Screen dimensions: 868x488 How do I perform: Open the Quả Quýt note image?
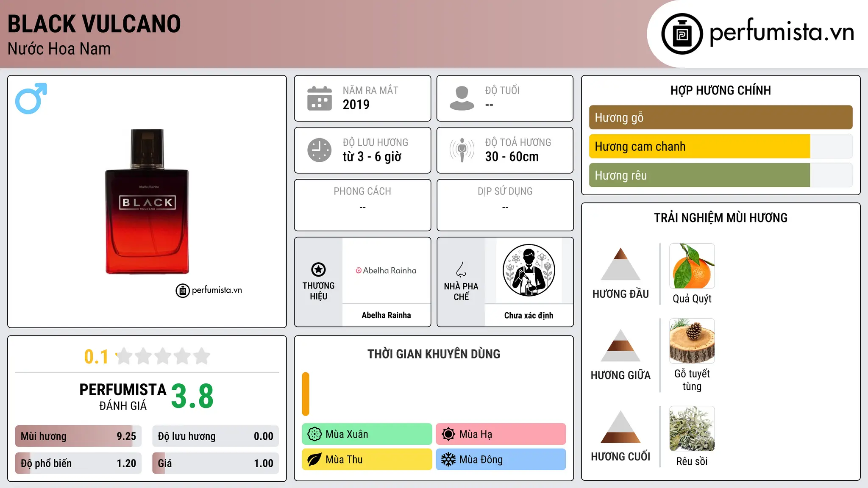[x=692, y=266]
